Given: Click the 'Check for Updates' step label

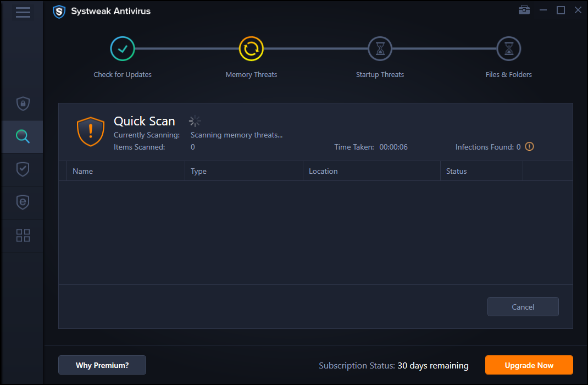Looking at the screenshot, I should 122,74.
